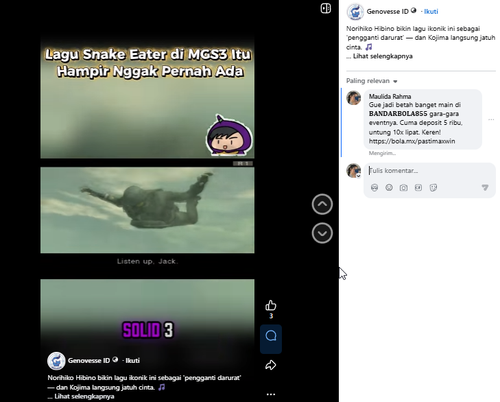Click the reel video showing the skydiver

(147, 210)
